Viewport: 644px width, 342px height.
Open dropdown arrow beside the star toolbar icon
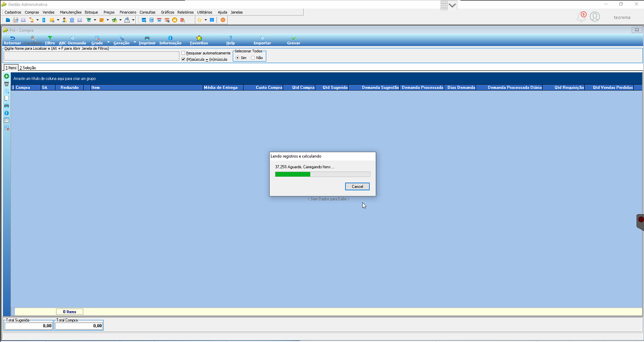click(x=206, y=20)
